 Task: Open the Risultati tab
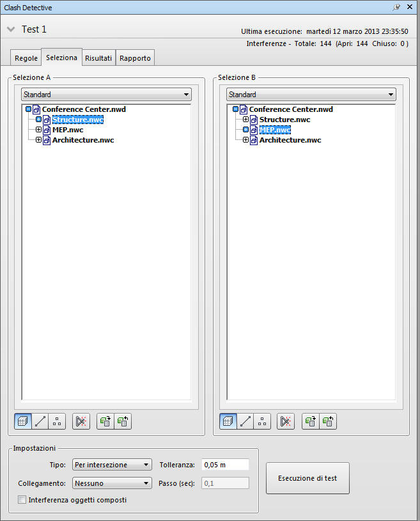pos(98,58)
